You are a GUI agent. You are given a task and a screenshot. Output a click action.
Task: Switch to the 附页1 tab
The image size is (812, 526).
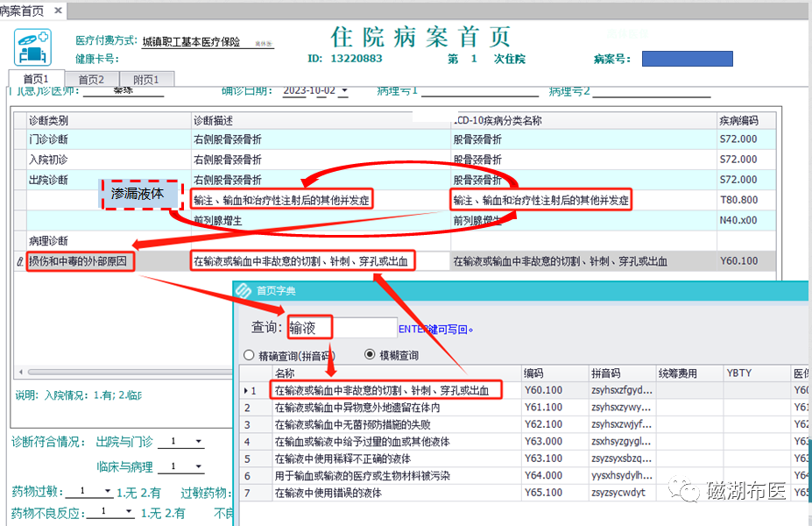146,79
